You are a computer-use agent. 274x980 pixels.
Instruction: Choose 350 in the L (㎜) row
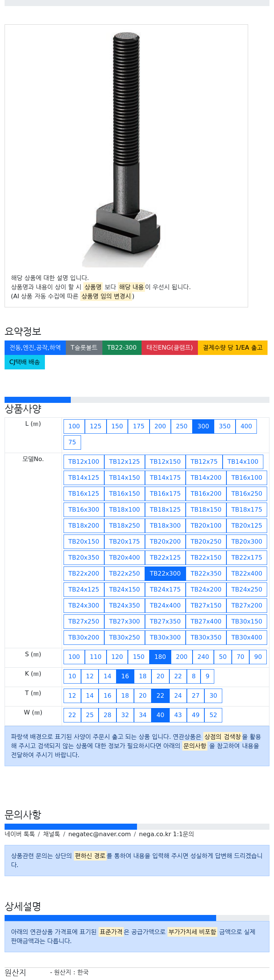coord(225,426)
